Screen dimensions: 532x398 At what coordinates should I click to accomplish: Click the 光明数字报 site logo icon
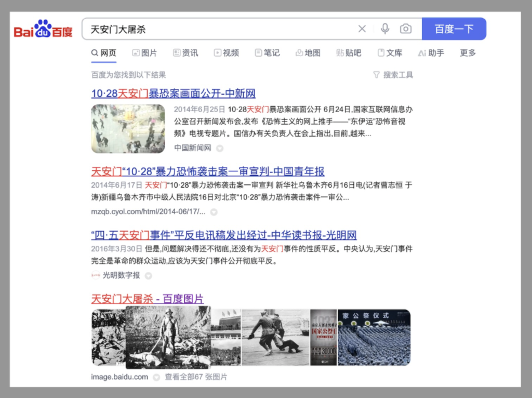click(x=96, y=275)
